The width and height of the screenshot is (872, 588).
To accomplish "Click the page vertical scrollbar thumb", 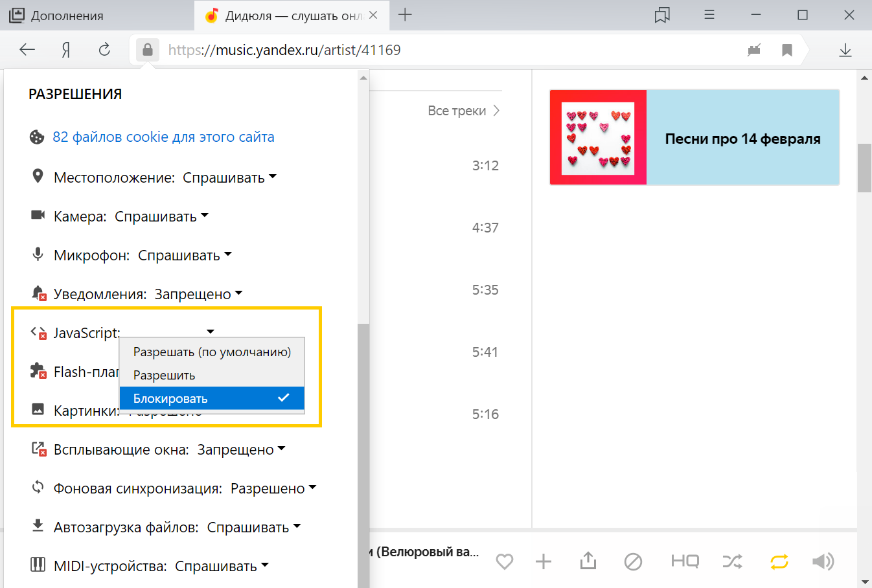I will [864, 168].
